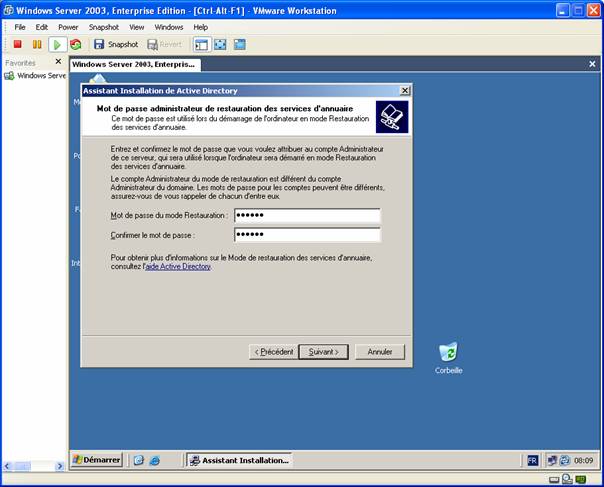Click the VMware hard disk status icon

tap(554, 480)
